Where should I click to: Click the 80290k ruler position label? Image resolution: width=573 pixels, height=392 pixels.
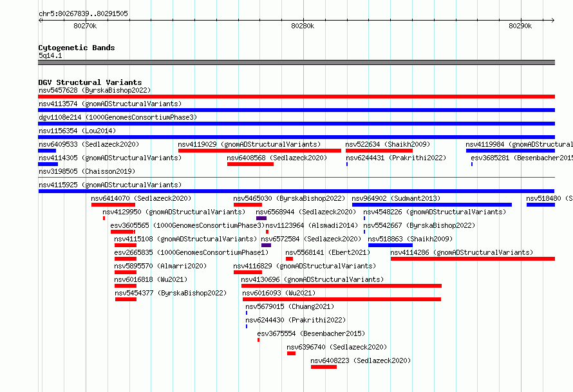point(520,26)
